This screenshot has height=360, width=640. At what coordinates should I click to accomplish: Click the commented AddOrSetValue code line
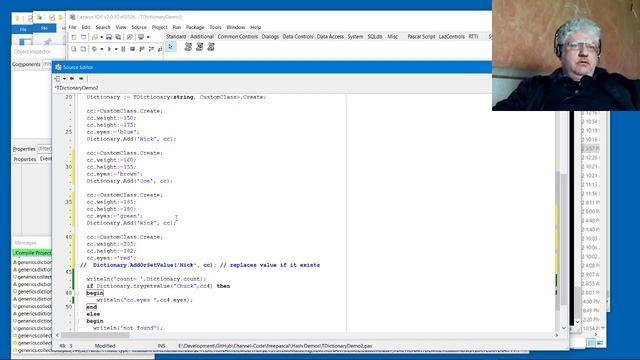[200, 265]
